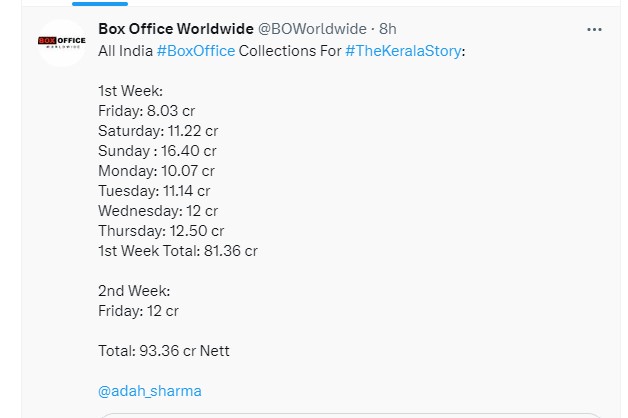The width and height of the screenshot is (628, 418).
Task: Click the "Sunday : 16.40 cr" line
Action: click(157, 151)
